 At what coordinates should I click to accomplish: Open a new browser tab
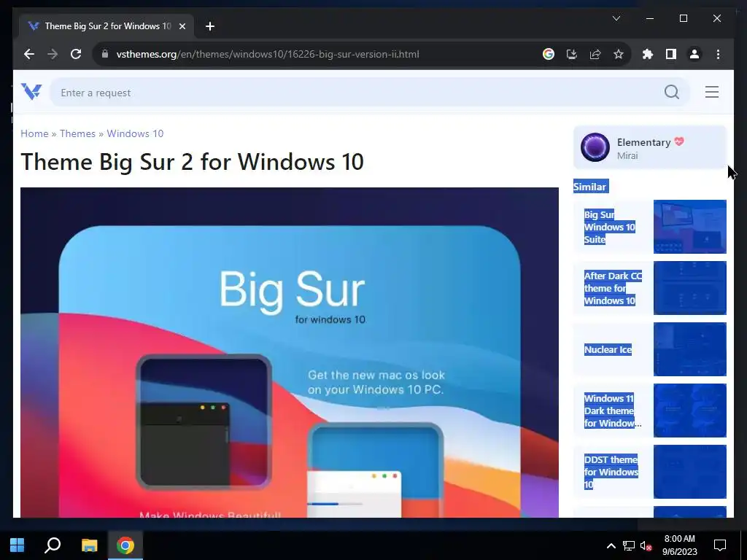coord(210,26)
